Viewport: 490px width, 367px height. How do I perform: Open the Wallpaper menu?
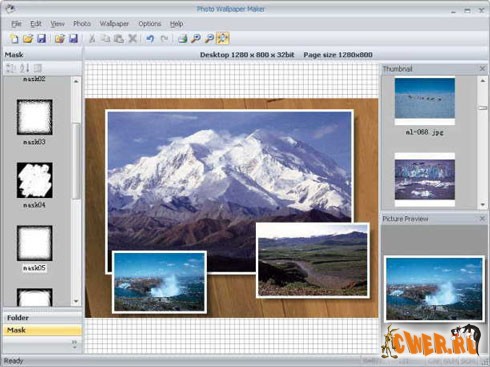tap(114, 24)
